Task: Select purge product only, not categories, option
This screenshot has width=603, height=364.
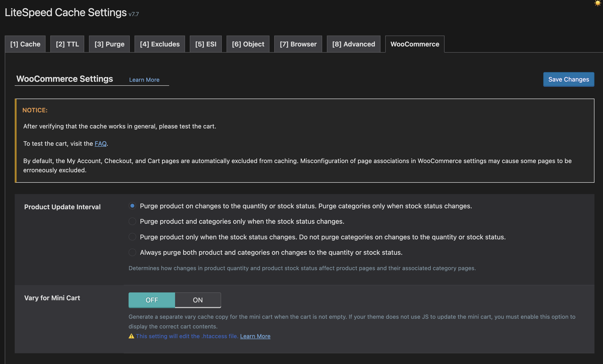Action: tap(132, 237)
